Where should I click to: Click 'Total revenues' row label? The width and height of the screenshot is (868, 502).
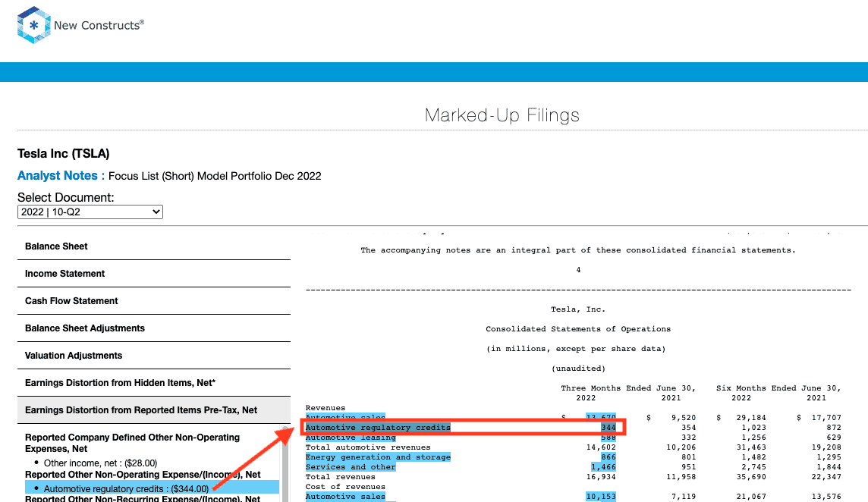(341, 477)
